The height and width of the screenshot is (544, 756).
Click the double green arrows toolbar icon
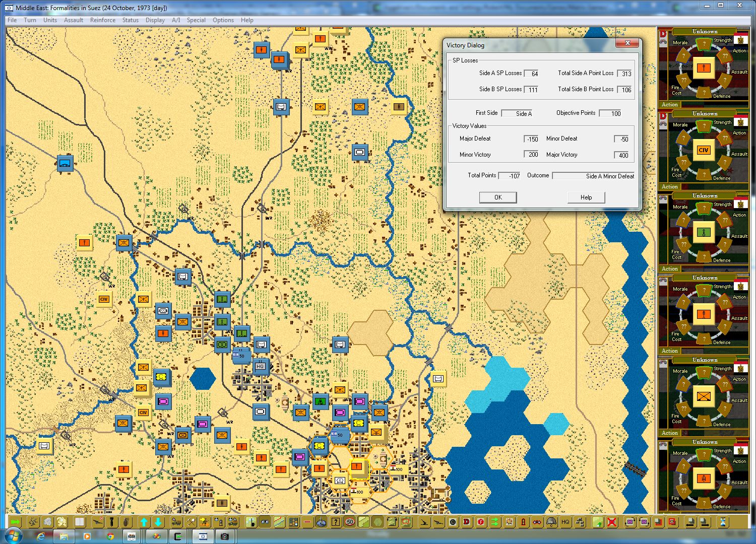click(x=495, y=522)
